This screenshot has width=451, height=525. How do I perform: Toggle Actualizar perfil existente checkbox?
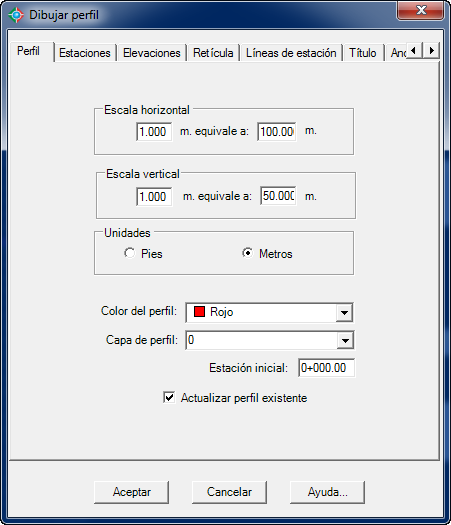point(169,398)
